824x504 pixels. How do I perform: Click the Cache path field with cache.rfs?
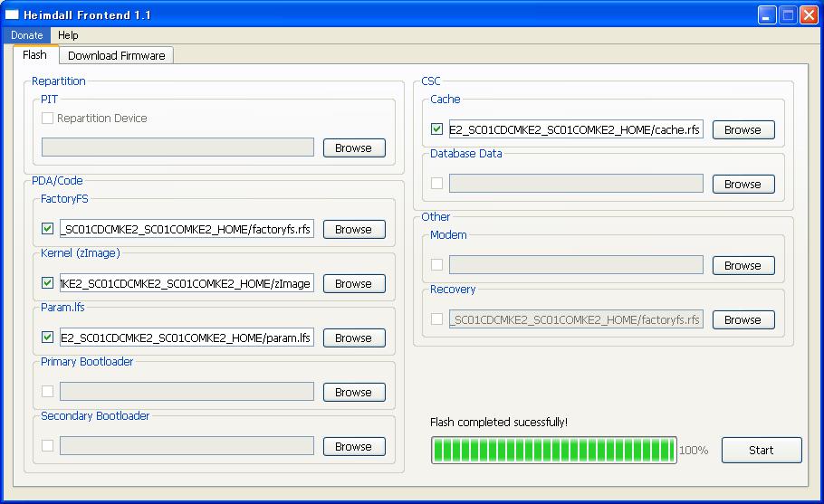coord(576,129)
